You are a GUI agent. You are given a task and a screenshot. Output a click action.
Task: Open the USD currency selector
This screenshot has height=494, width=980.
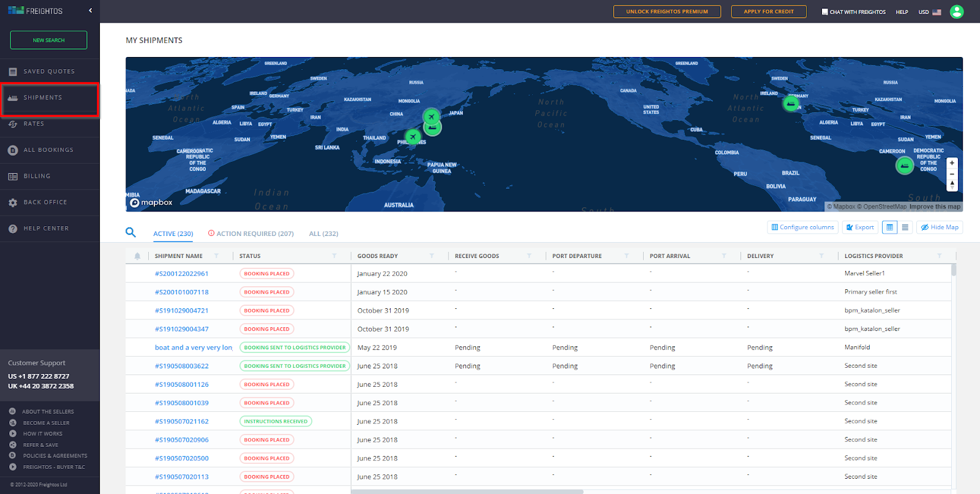click(929, 12)
